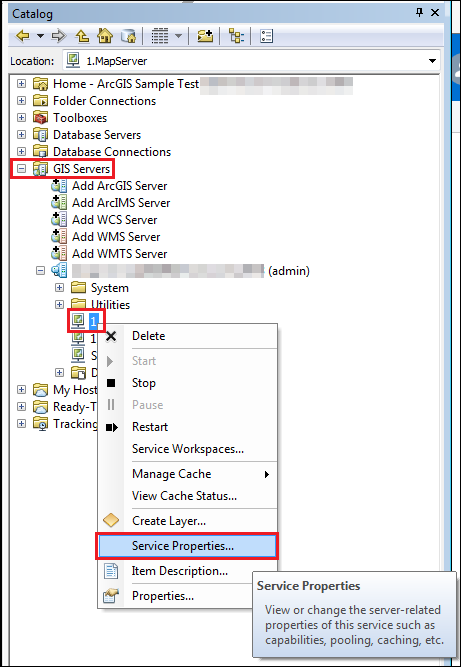
Task: Expand the Toolboxes node
Action: 21,118
